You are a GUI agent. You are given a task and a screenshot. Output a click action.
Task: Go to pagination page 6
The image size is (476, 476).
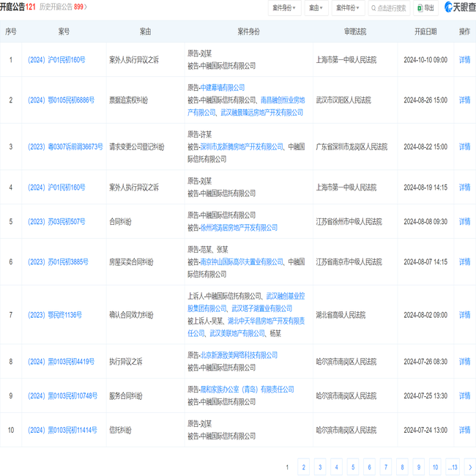click(x=369, y=467)
